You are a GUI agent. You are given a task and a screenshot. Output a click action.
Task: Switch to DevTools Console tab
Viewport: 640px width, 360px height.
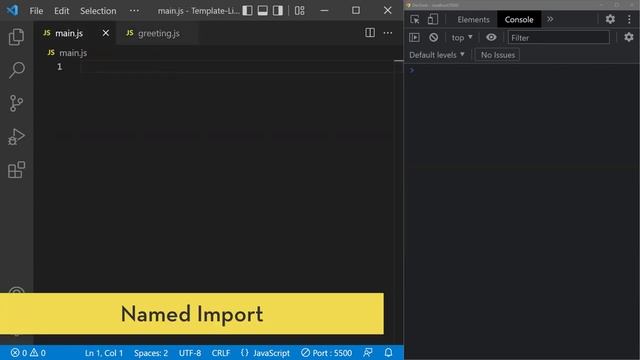[519, 20]
